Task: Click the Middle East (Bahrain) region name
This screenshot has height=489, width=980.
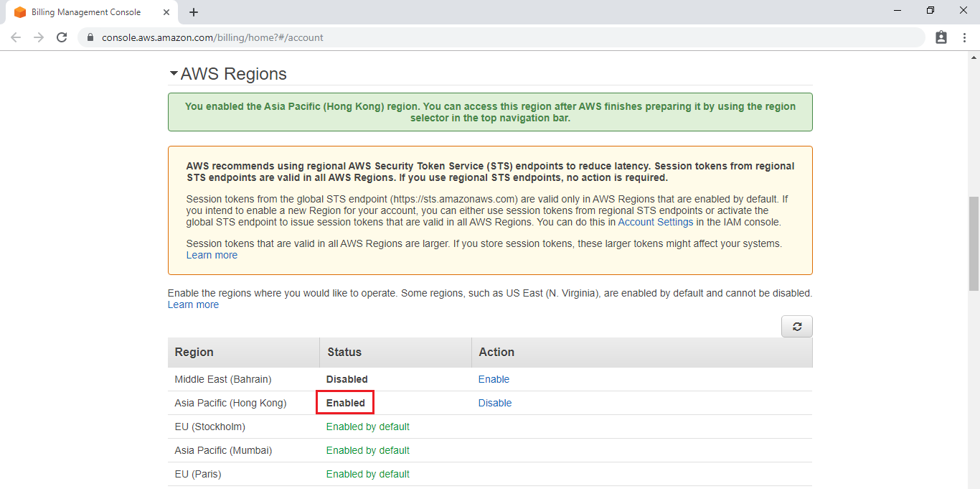Action: (223, 379)
